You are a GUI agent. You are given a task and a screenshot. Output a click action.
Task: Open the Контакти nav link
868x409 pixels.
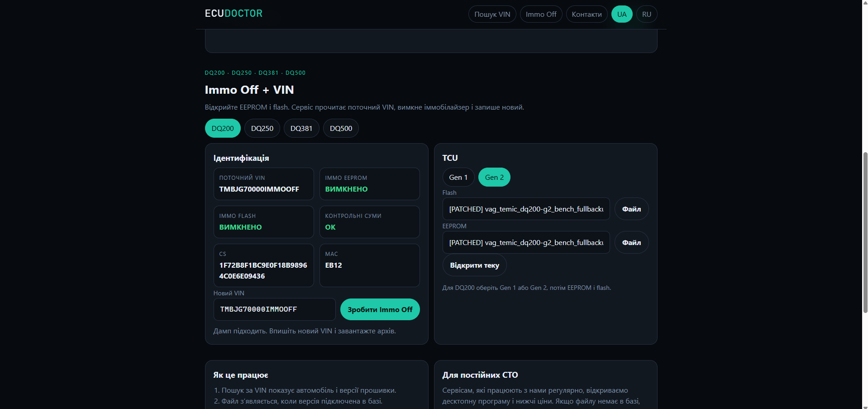(587, 14)
